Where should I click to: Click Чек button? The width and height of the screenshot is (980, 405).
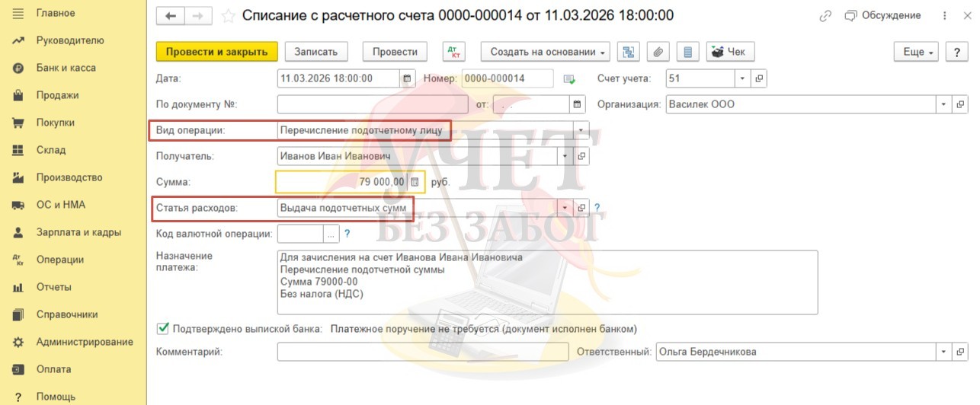coord(729,52)
